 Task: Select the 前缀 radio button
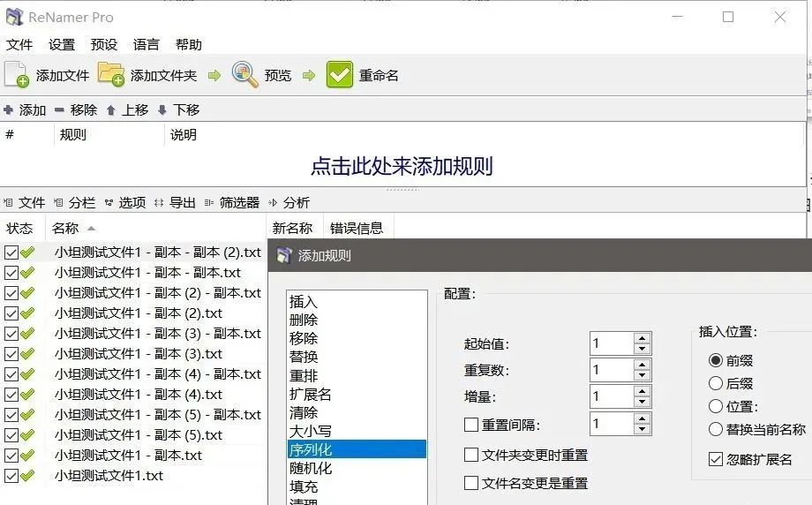pos(716,360)
